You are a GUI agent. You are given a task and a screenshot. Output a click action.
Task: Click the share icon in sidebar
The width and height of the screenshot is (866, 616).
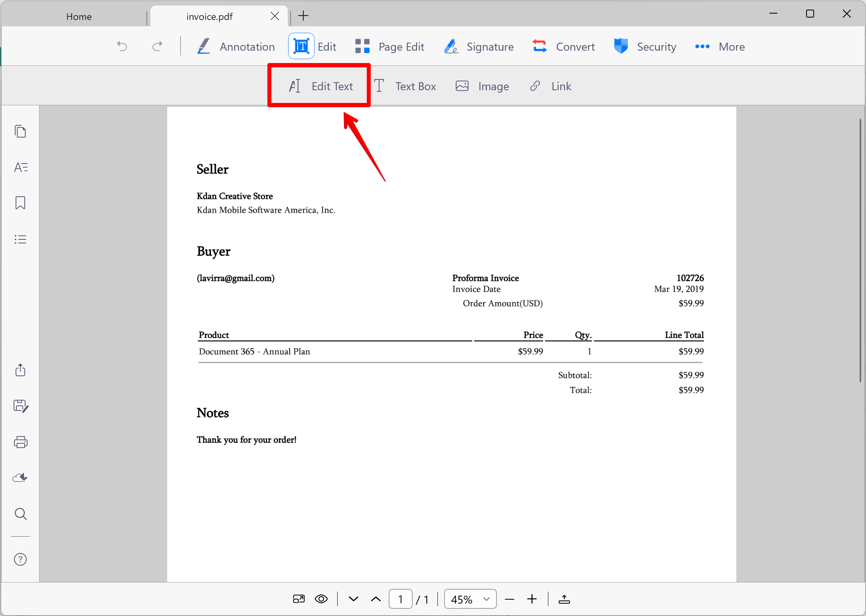click(x=20, y=370)
